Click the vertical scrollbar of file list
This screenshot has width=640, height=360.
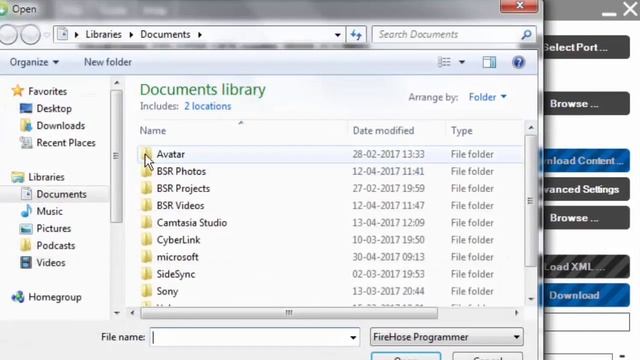[x=530, y=200]
